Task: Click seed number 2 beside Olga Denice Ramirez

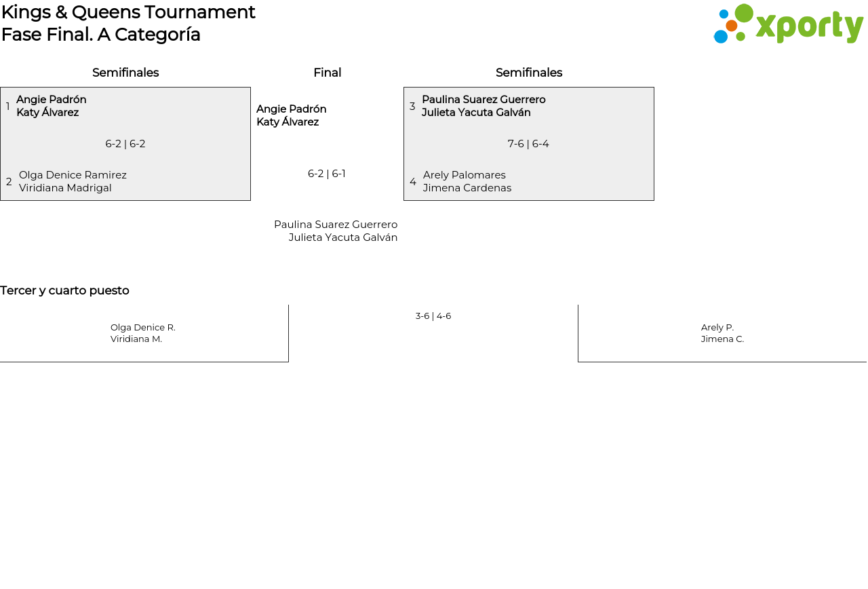Action: [9, 182]
